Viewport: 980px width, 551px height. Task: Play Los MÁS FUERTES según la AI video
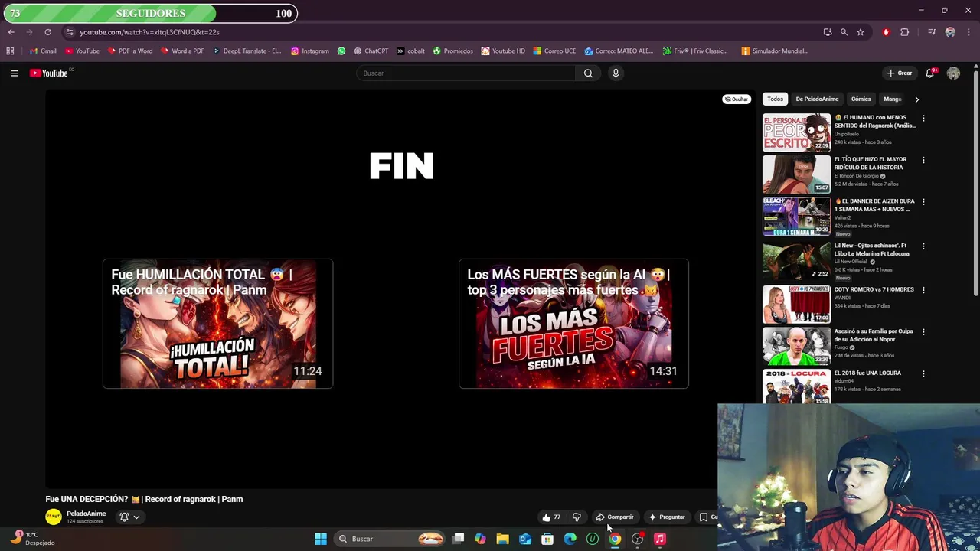573,324
